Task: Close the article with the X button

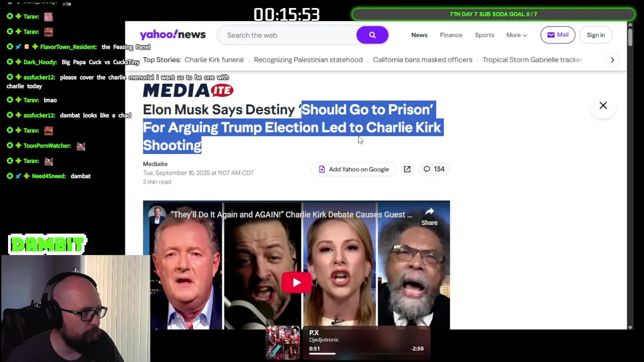Action: [x=603, y=106]
